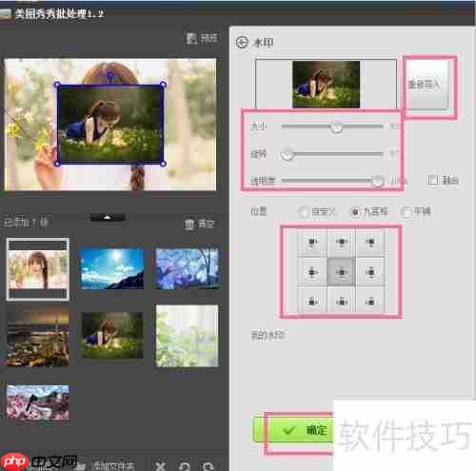476x471 pixels.
Task: Click the 大小 size slider handle
Action: (336, 128)
